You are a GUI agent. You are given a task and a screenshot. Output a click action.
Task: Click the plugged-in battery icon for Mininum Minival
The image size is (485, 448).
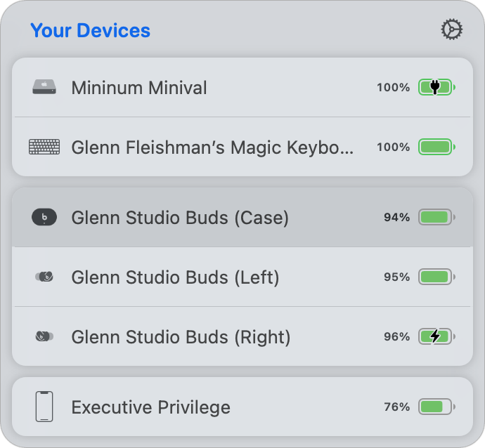[x=436, y=87]
